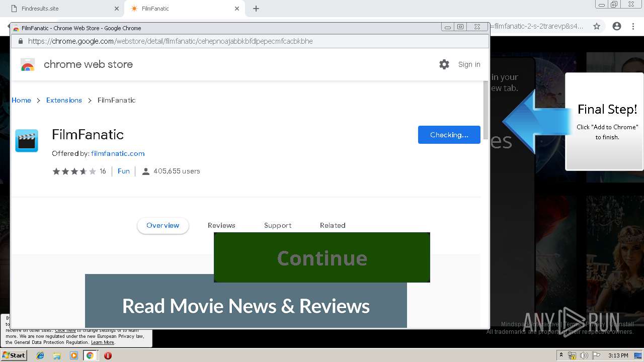Click the Chrome taskbar icon
The width and height of the screenshot is (644, 362).
click(x=90, y=355)
